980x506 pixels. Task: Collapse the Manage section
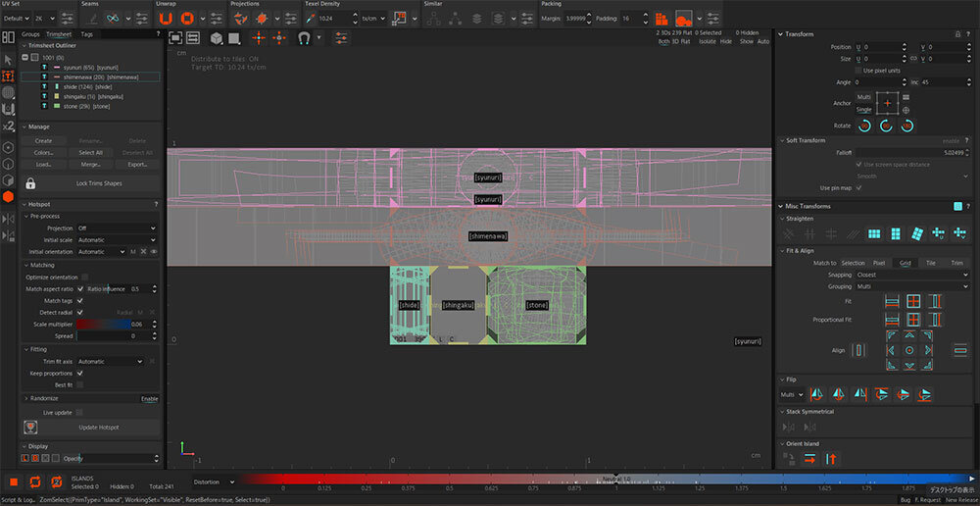pos(25,126)
